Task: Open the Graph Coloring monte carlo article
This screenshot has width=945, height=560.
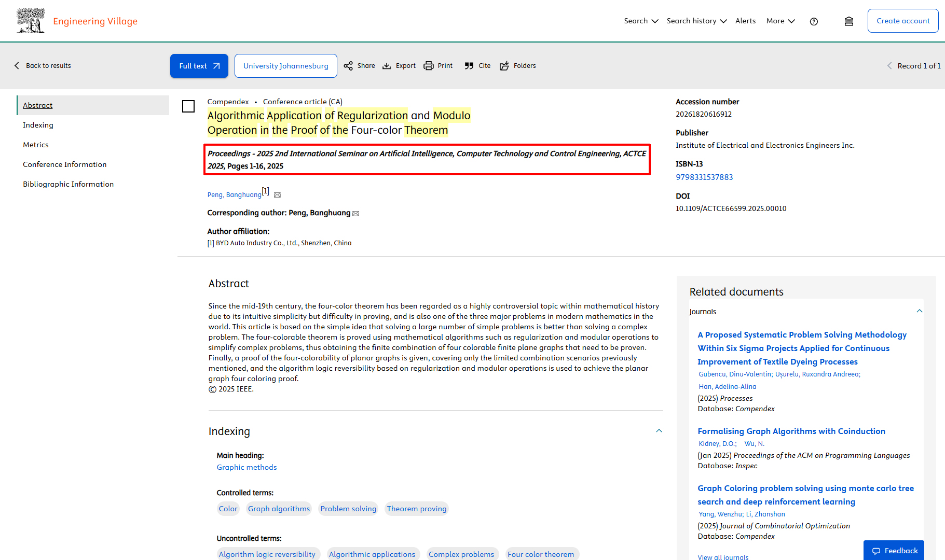Action: (805, 495)
